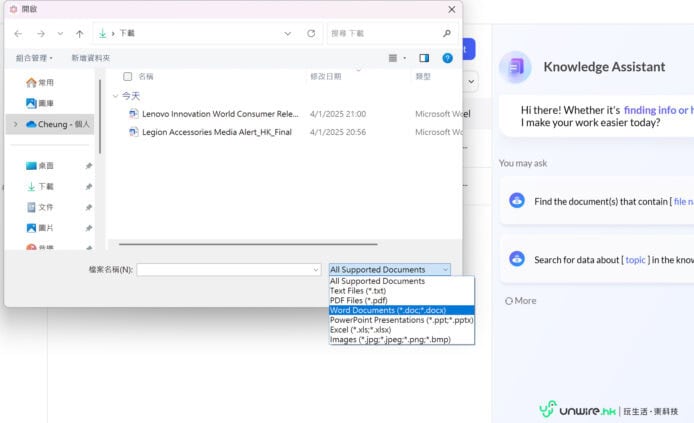Click icon beside 'Find the document(s)' suggestion
Screen dimensions: 694x423
tap(517, 200)
